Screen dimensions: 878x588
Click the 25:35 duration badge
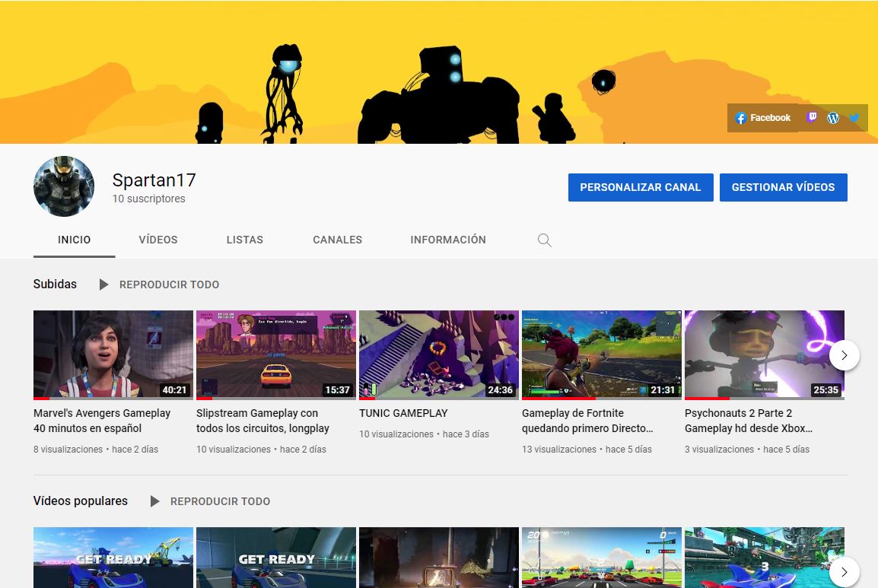(x=826, y=389)
